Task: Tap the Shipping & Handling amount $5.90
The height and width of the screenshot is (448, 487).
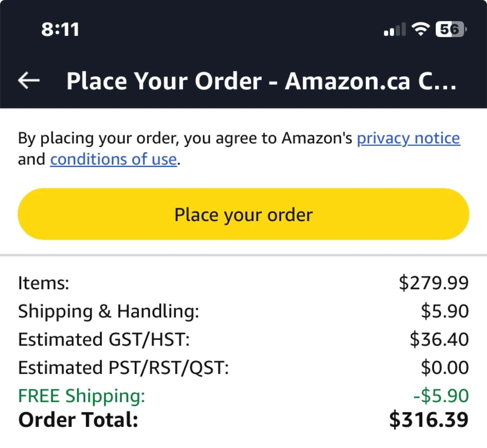Action: pos(445,311)
